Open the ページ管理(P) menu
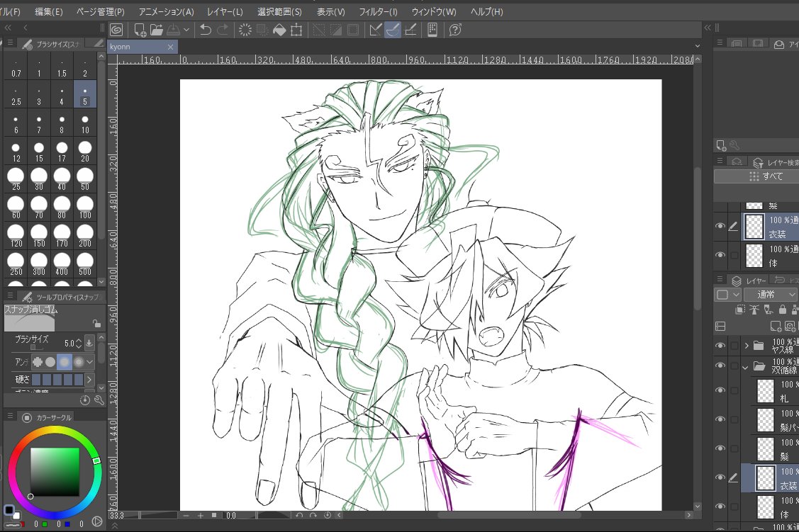Viewport: 799px width, 532px height. [101, 11]
